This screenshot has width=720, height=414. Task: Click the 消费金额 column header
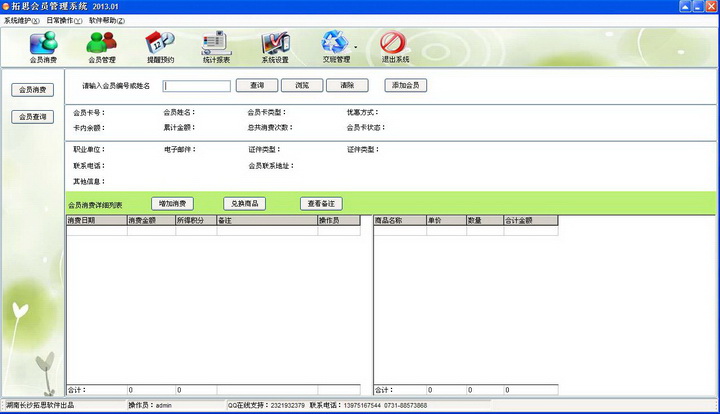(152, 220)
